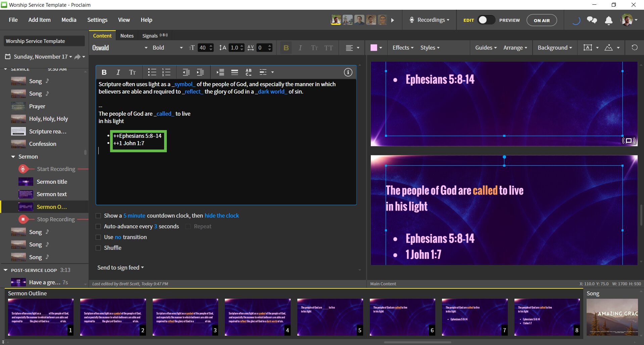The width and height of the screenshot is (644, 345).
Task: Click Stop Recording icon
Action: 23,219
